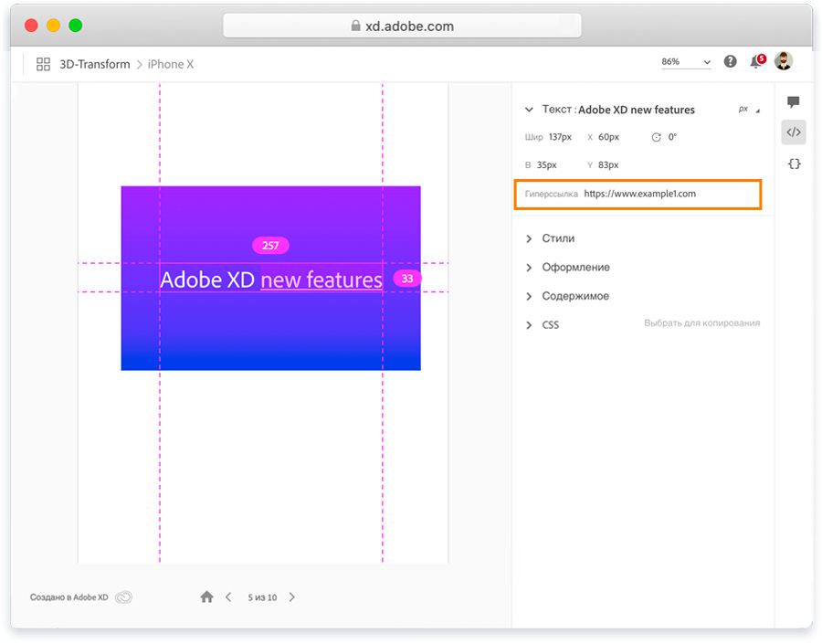Go to the home artboard
Image resolution: width=822 pixels, height=644 pixels.
point(206,597)
